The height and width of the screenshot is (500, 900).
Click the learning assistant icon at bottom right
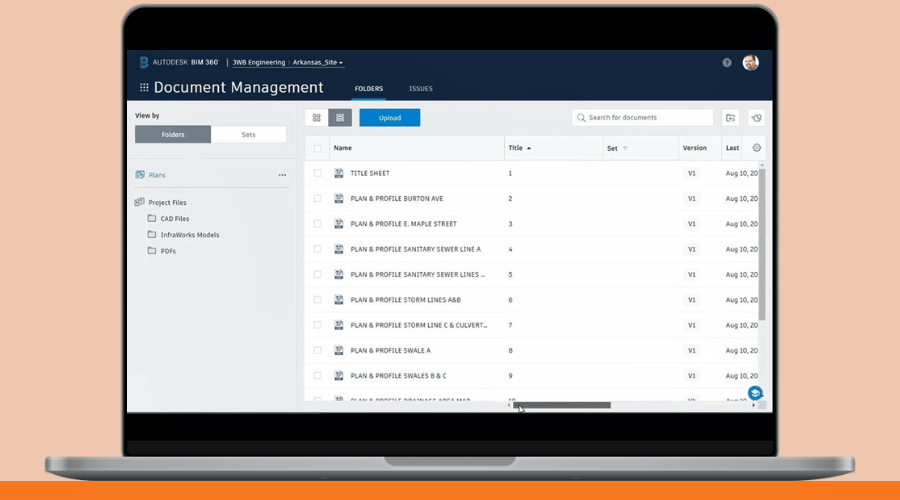755,393
